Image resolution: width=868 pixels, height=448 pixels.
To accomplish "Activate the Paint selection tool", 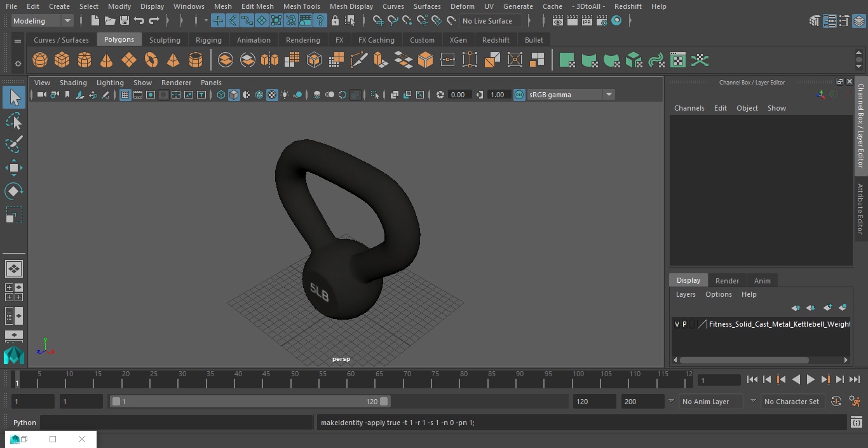I will 14,144.
